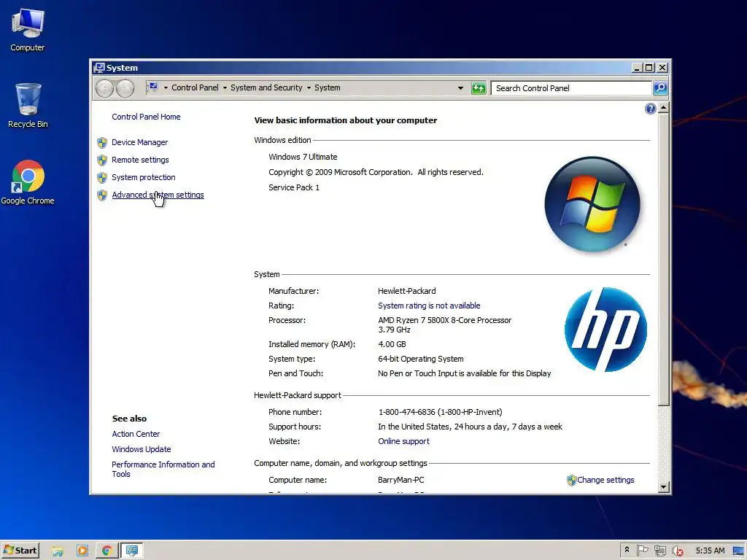Screen dimensions: 747x560
Task: Click the shield icon beside Change settings
Action: [x=572, y=480]
